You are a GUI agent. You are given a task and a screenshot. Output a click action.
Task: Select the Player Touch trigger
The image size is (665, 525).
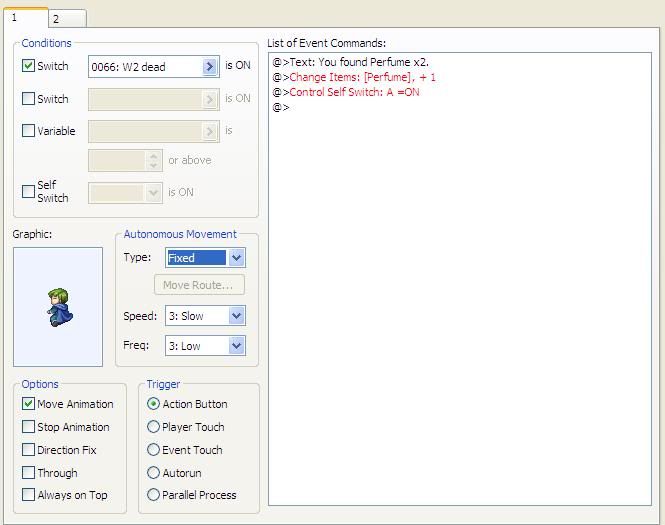coord(153,427)
